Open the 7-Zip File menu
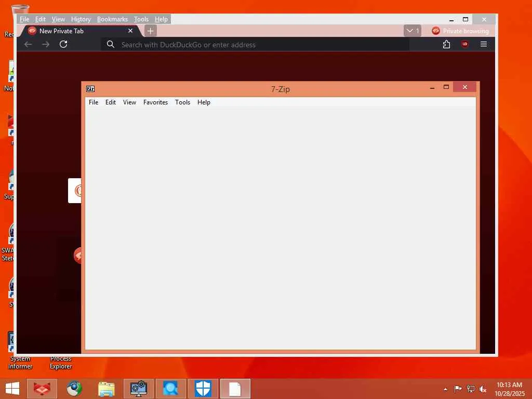 click(x=94, y=102)
